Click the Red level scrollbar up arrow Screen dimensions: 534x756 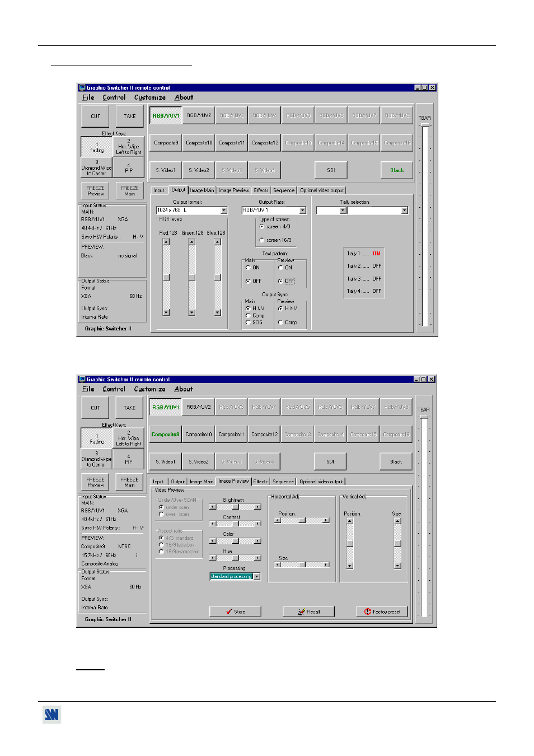coord(166,242)
